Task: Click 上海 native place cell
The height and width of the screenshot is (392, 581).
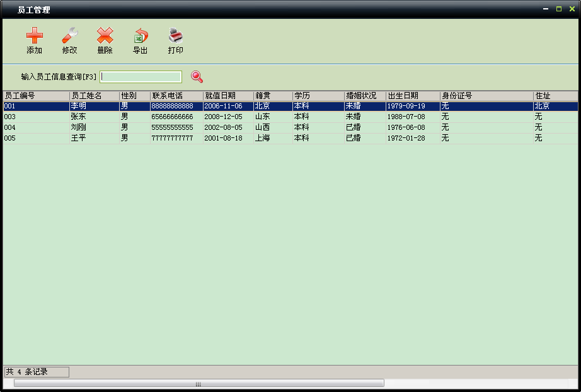Action: pos(262,138)
